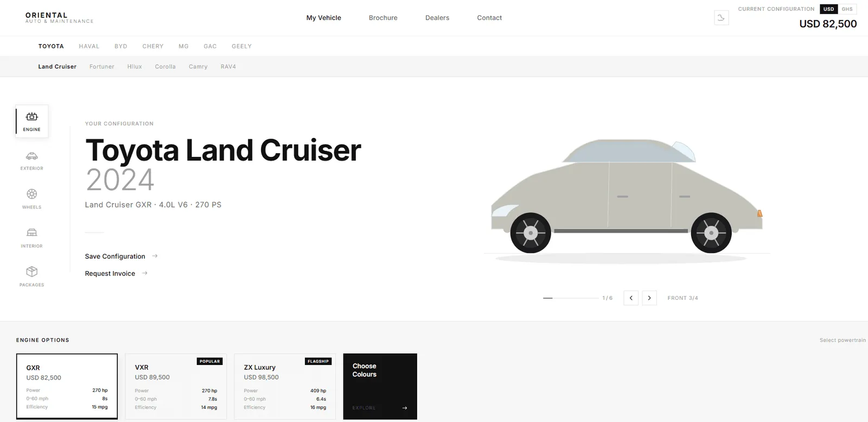Open My Vehicle in top navigation
The image size is (868, 422).
(x=324, y=18)
